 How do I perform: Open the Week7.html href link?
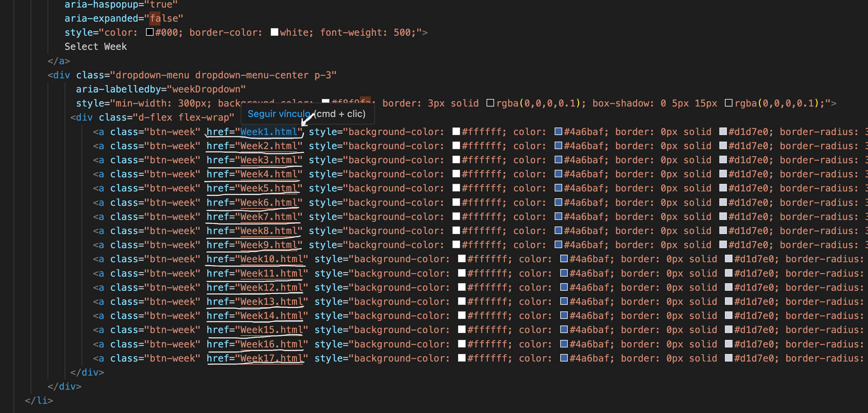point(269,217)
